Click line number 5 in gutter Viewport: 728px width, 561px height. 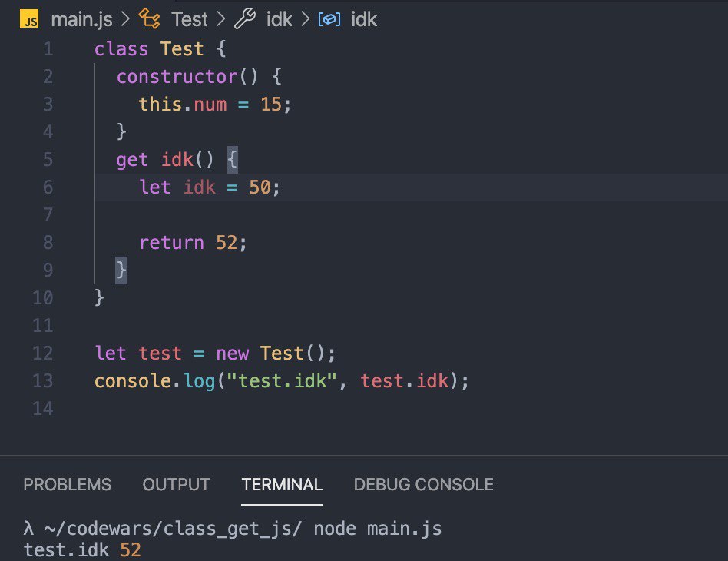(x=48, y=159)
